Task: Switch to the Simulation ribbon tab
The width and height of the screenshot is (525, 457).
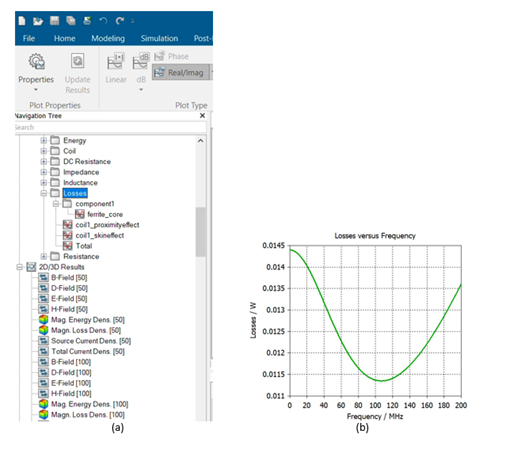Action: click(159, 39)
